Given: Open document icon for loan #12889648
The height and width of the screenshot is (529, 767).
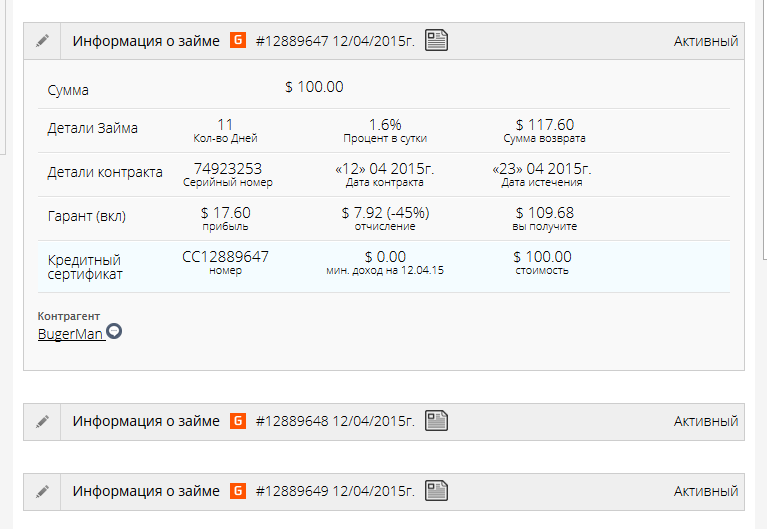Looking at the screenshot, I should [x=436, y=421].
